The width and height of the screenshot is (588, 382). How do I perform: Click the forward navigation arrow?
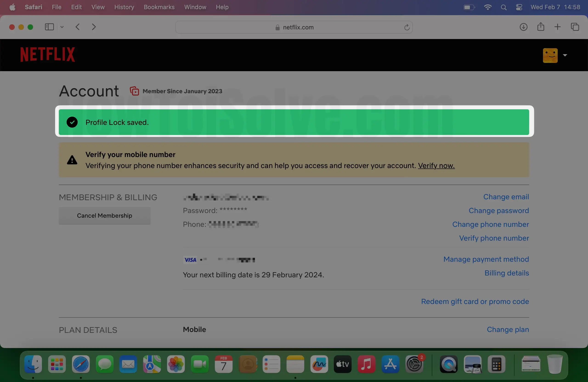(x=94, y=27)
